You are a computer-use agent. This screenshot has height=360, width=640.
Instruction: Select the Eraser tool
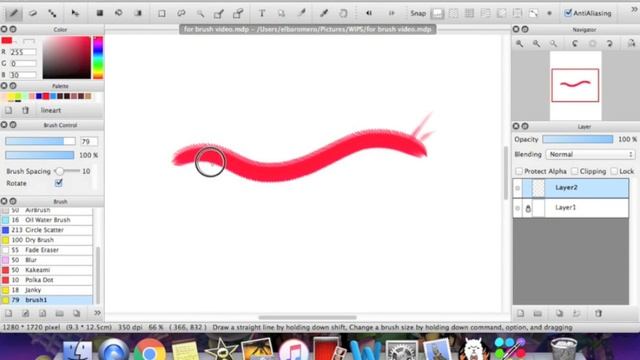tap(33, 13)
